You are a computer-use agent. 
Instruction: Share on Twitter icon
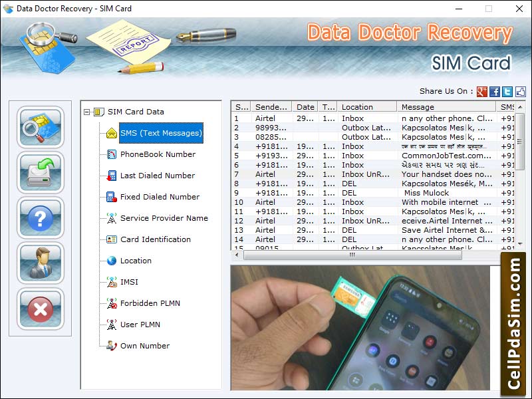[x=507, y=92]
